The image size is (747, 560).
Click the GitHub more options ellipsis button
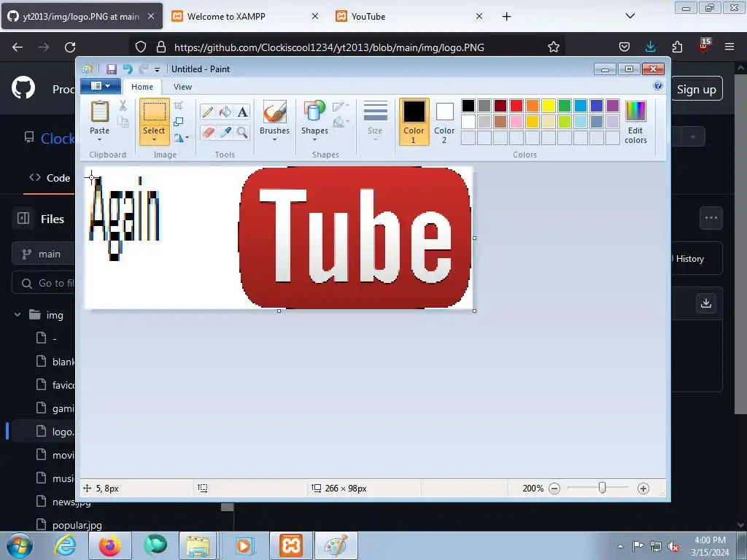711,218
